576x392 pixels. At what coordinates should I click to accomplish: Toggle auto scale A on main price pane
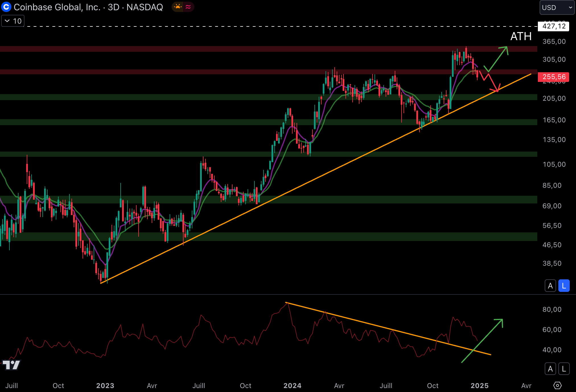coord(550,286)
